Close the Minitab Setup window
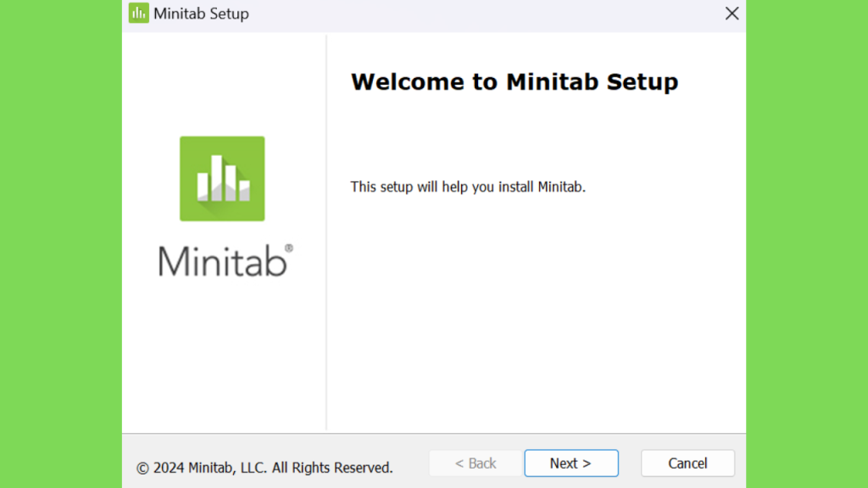This screenshot has height=488, width=868. [732, 14]
